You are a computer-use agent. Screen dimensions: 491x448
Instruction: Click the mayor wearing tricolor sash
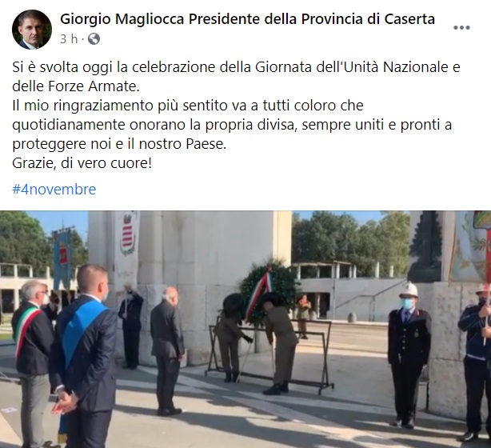pyautogui.click(x=33, y=360)
